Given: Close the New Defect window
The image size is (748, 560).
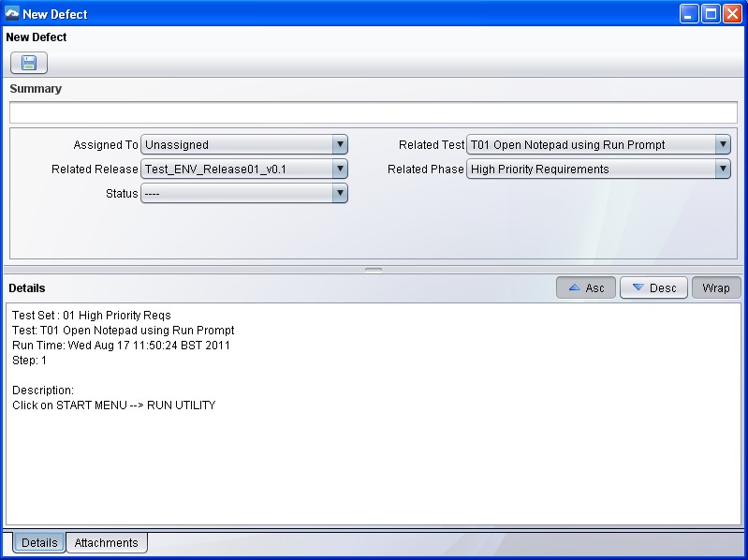Looking at the screenshot, I should click(x=732, y=14).
